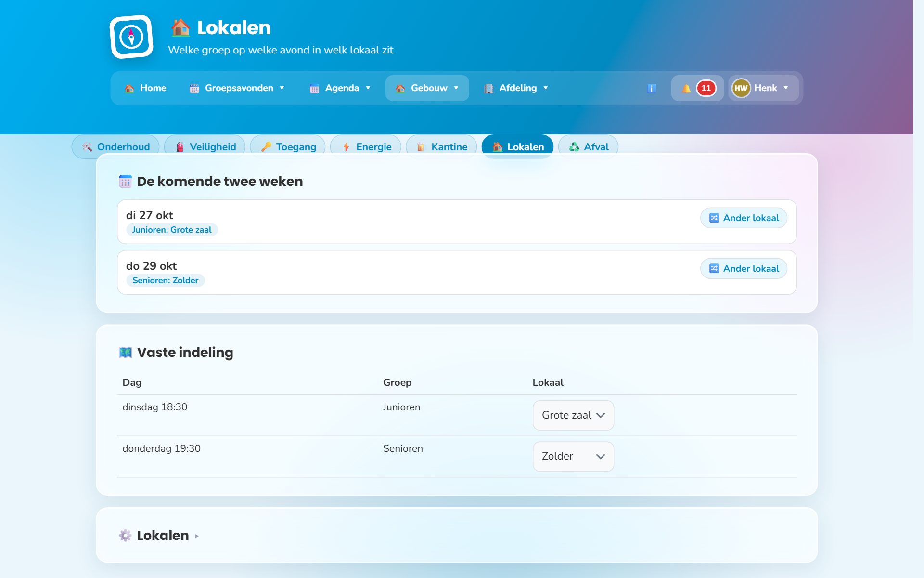Click the gear icon beside Lokalen section
The height and width of the screenshot is (578, 924).
(125, 536)
